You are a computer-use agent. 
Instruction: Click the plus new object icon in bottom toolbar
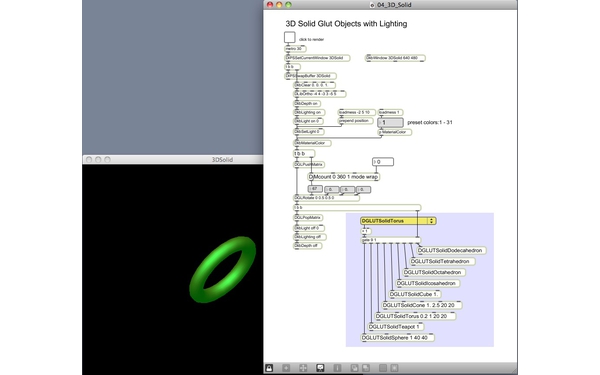click(x=286, y=368)
